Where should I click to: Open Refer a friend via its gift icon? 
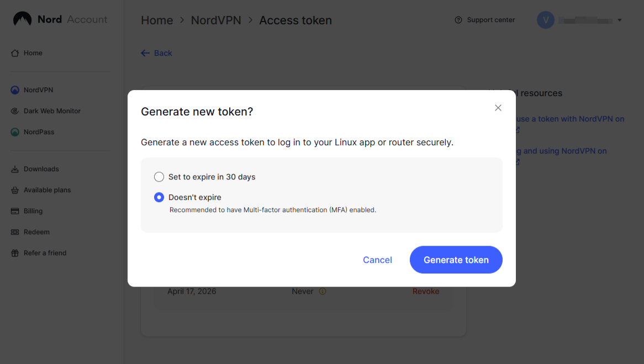click(x=14, y=252)
